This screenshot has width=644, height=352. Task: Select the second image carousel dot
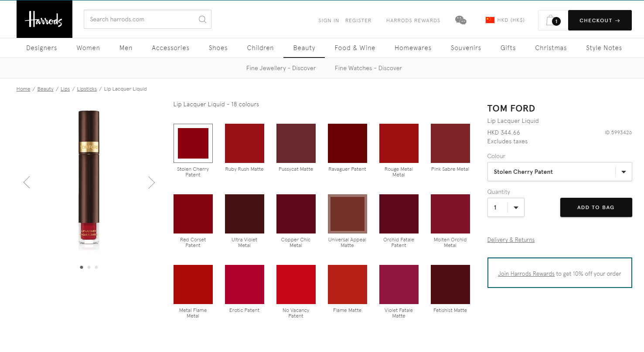coord(89,267)
